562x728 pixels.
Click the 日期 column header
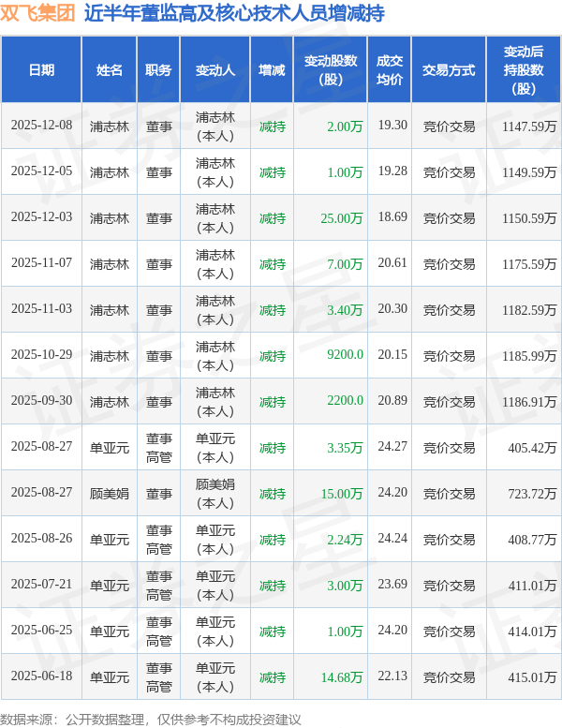coord(41,70)
